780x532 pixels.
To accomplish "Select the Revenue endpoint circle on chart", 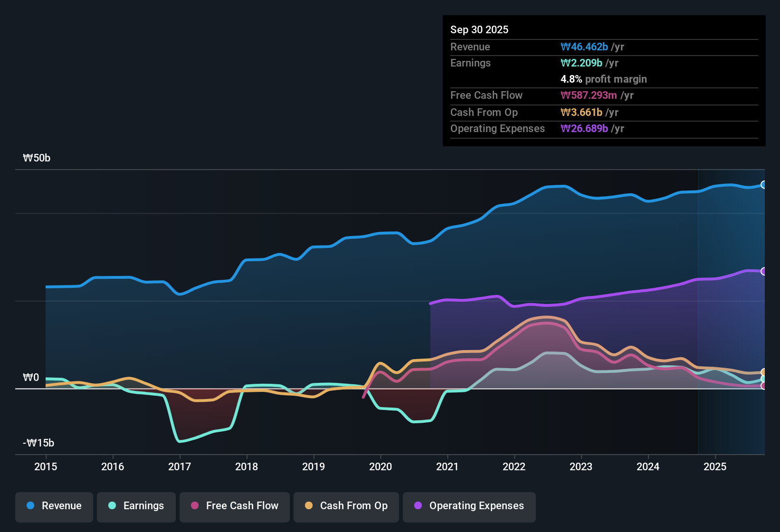I will coord(764,184).
